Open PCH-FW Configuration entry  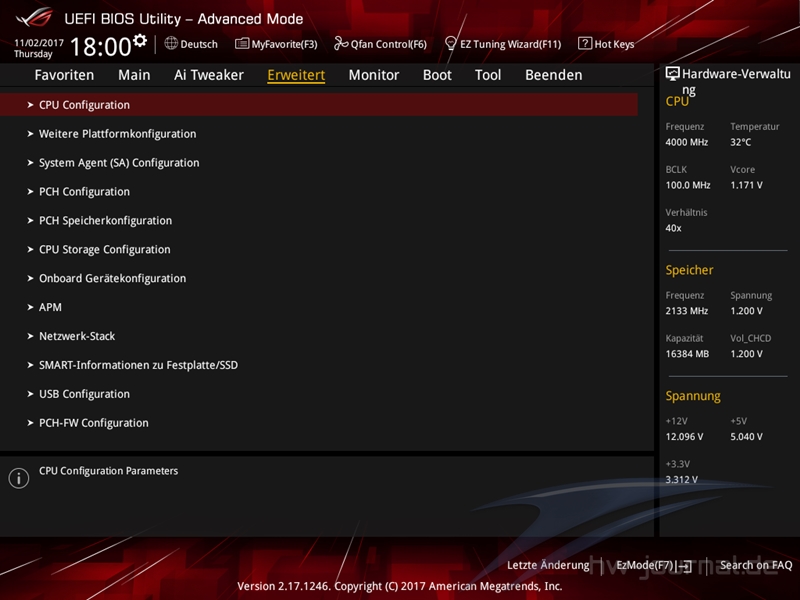point(94,423)
